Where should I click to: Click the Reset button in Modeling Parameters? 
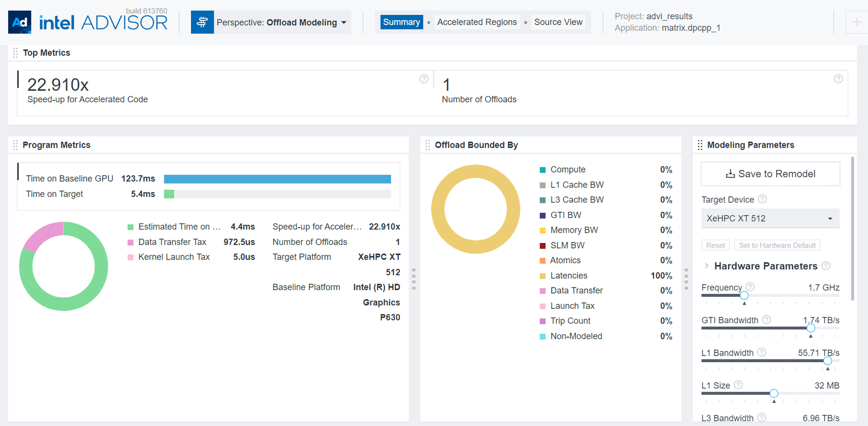point(715,246)
